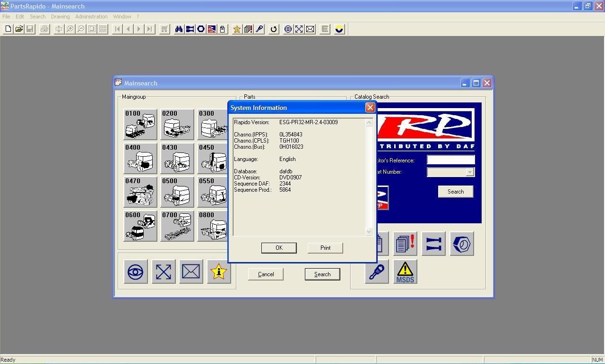Select maingroup 0100 truck icon

140,125
